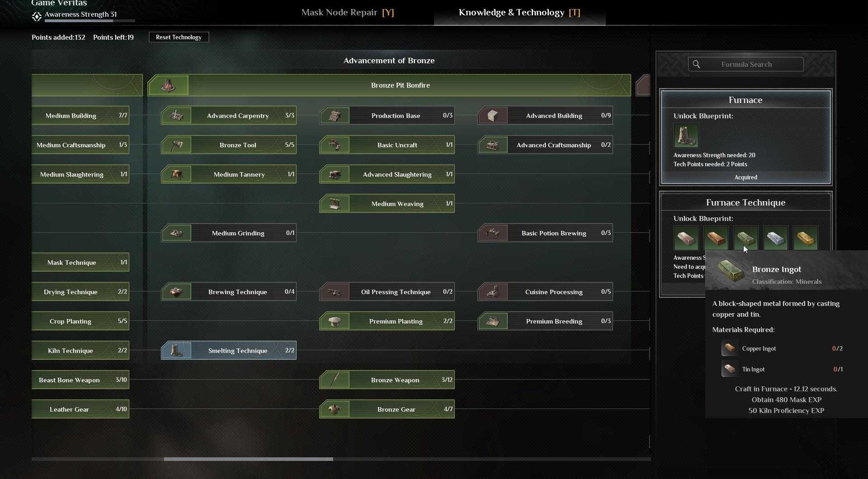Click the Reset Technology button
The image size is (868, 479).
pos(179,37)
